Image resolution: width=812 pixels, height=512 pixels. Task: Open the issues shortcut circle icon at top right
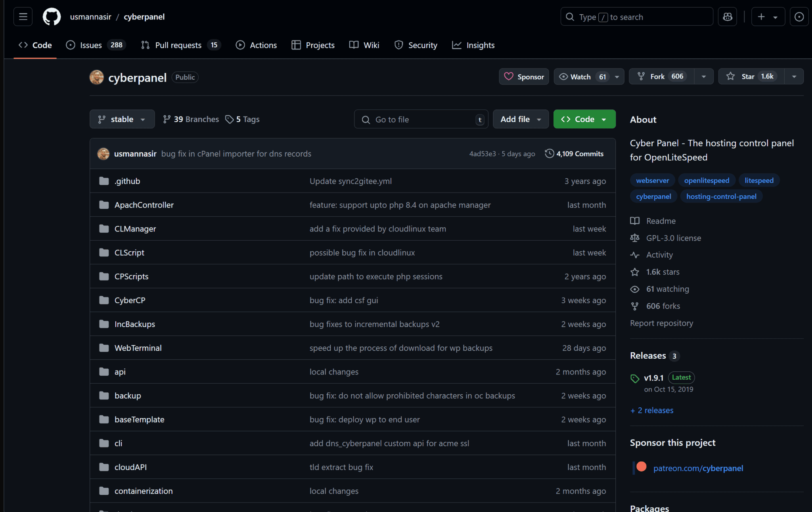point(799,17)
